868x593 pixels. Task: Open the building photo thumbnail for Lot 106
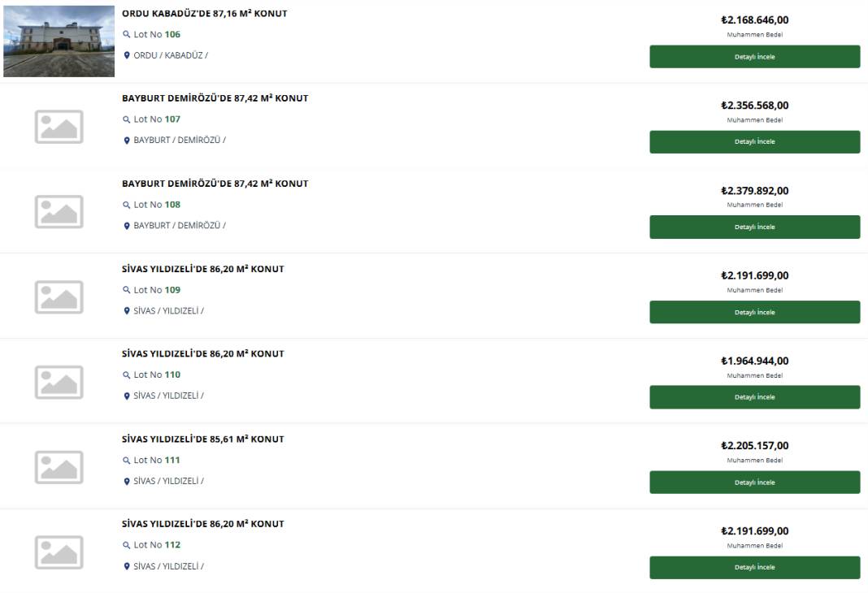click(x=59, y=41)
